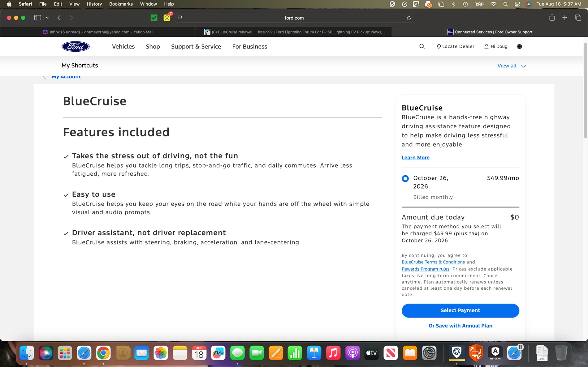Screen dimensions: 588x367
Task: Select the October 26, 2026 monthly plan radio
Action: click(x=405, y=178)
